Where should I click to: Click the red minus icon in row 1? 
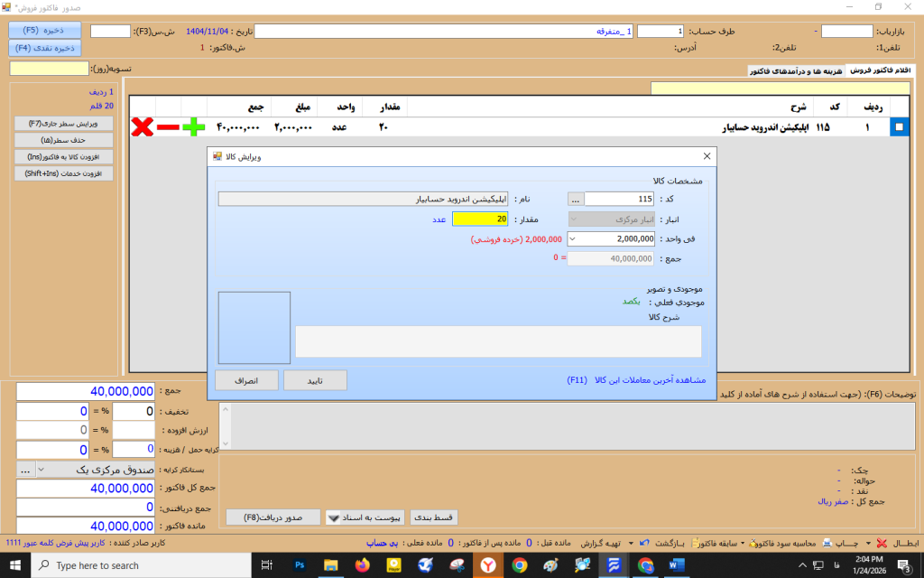(x=168, y=127)
